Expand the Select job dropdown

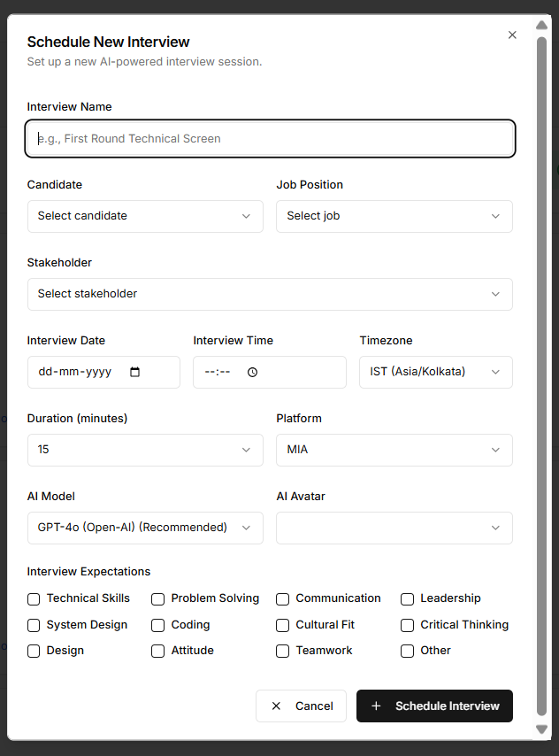[x=394, y=216]
